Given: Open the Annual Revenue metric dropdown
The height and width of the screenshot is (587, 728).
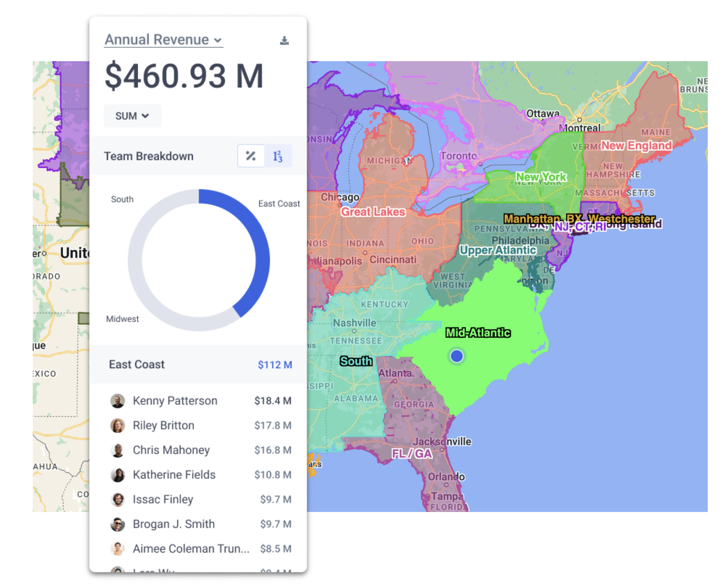Looking at the screenshot, I should [164, 39].
